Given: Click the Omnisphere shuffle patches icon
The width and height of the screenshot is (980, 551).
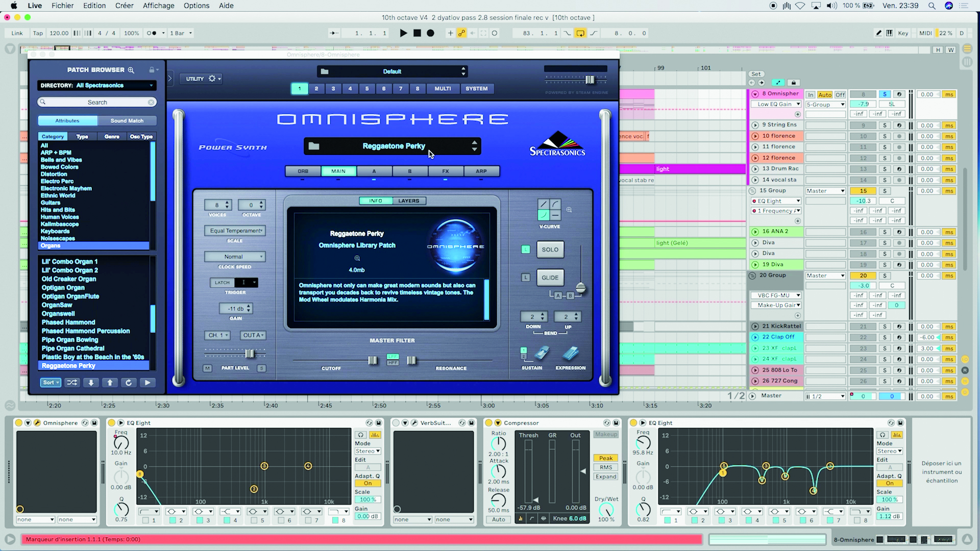Looking at the screenshot, I should (72, 383).
